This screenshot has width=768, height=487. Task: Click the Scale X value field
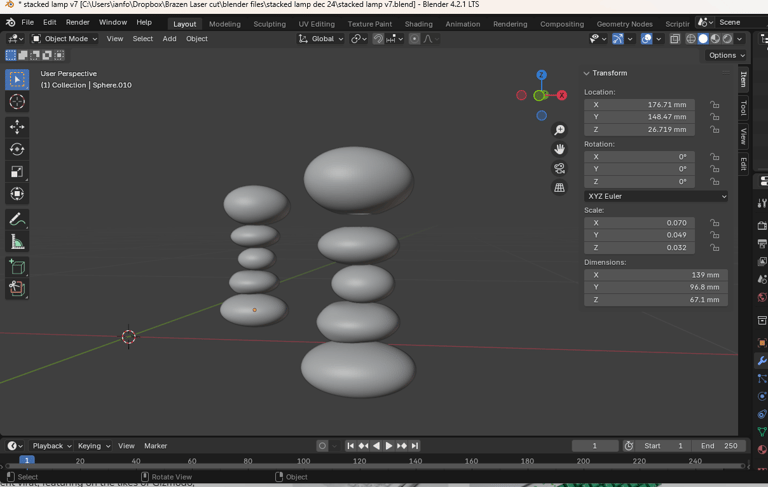(639, 223)
